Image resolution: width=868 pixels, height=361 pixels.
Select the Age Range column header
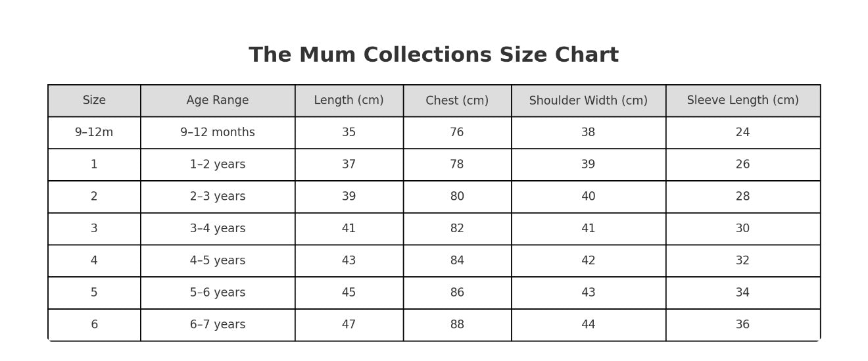tap(218, 101)
